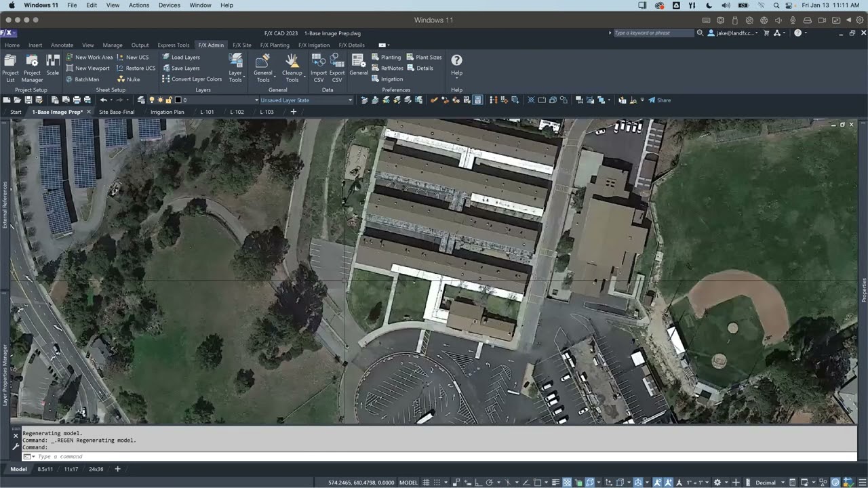The image size is (868, 488).
Task: Create a New Work Area
Action: tap(90, 58)
